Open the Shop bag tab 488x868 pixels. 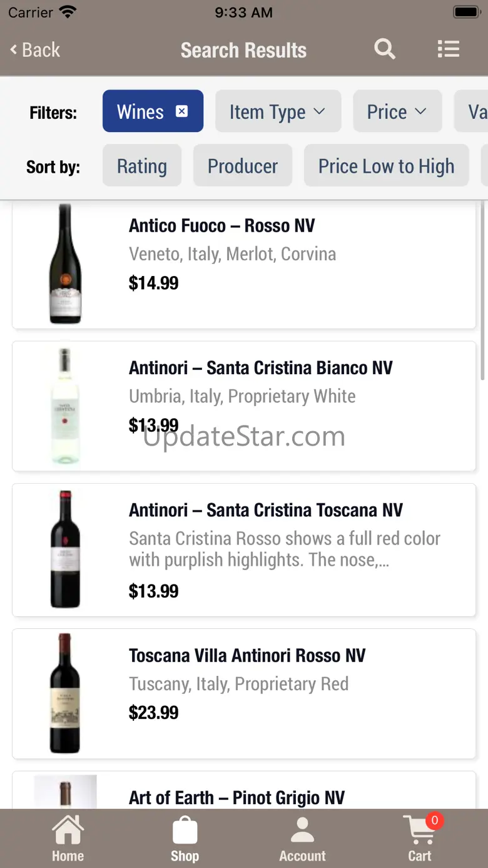(x=185, y=840)
